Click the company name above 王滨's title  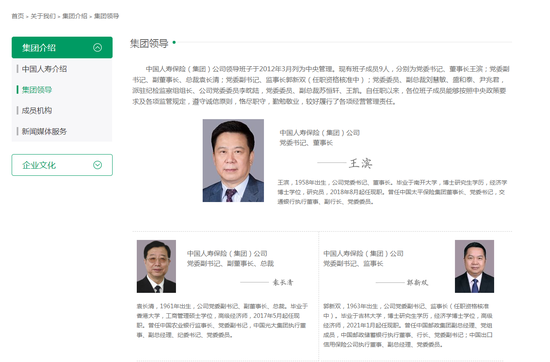(320, 133)
